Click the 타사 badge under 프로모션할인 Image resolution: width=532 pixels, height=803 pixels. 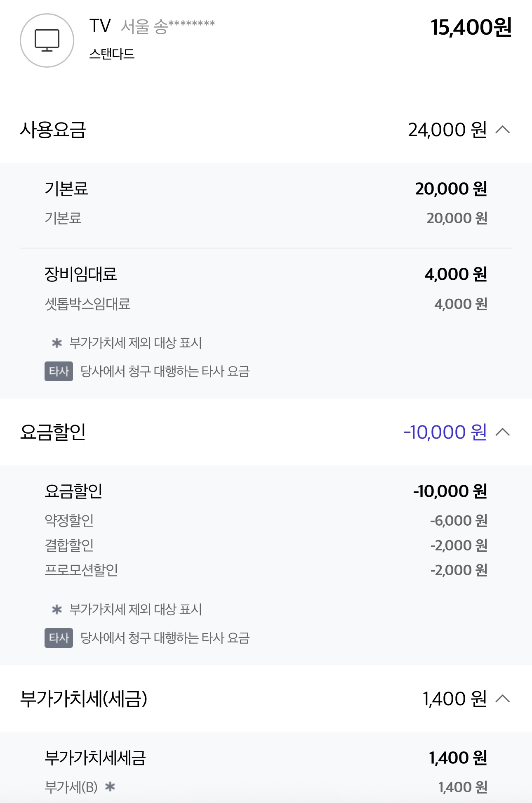[x=59, y=638]
